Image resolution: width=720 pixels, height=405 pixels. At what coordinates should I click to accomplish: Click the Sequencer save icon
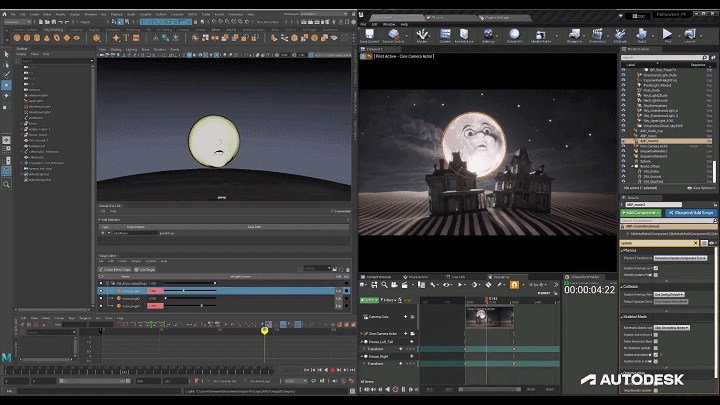pos(374,285)
